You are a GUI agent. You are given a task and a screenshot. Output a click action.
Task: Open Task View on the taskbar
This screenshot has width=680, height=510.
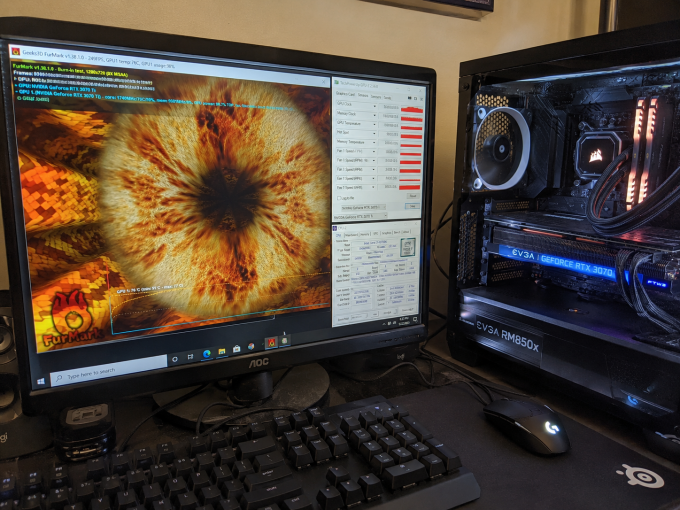[190, 356]
